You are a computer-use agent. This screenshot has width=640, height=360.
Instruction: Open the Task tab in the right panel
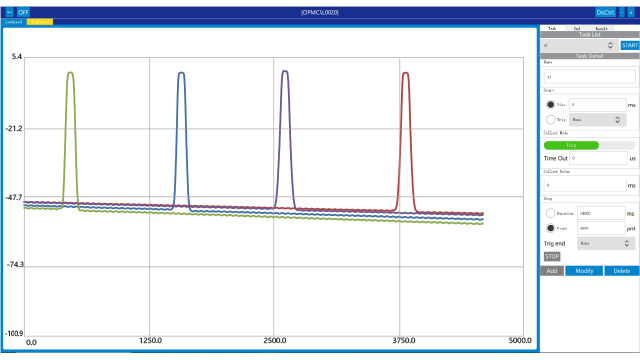point(552,29)
